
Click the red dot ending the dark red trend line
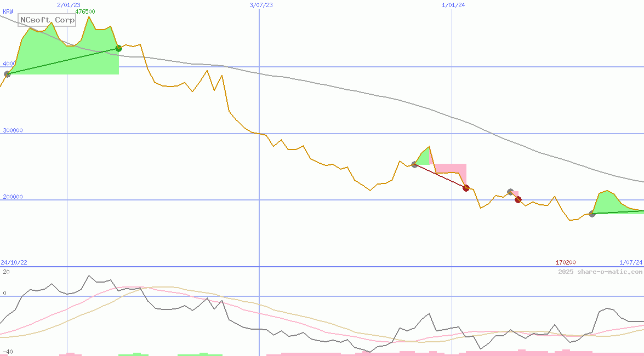[x=466, y=188]
